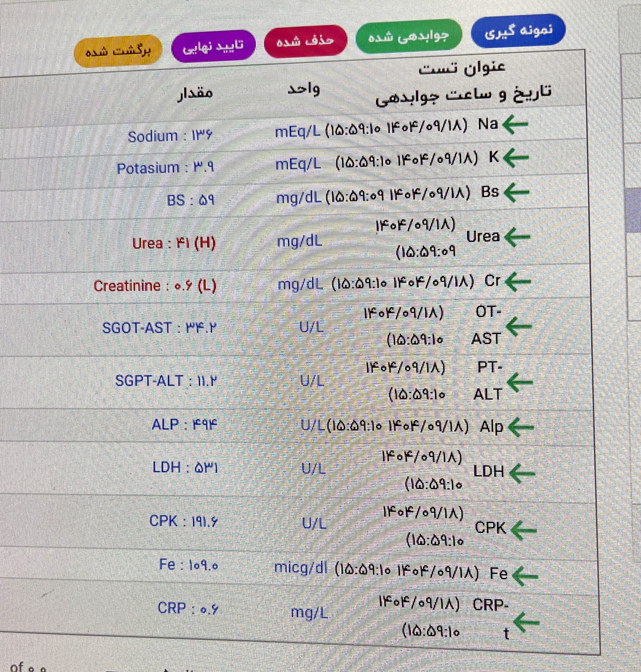Image resolution: width=641 pixels, height=672 pixels.
Task: Click the green arrow beside Alp
Action: 521,427
